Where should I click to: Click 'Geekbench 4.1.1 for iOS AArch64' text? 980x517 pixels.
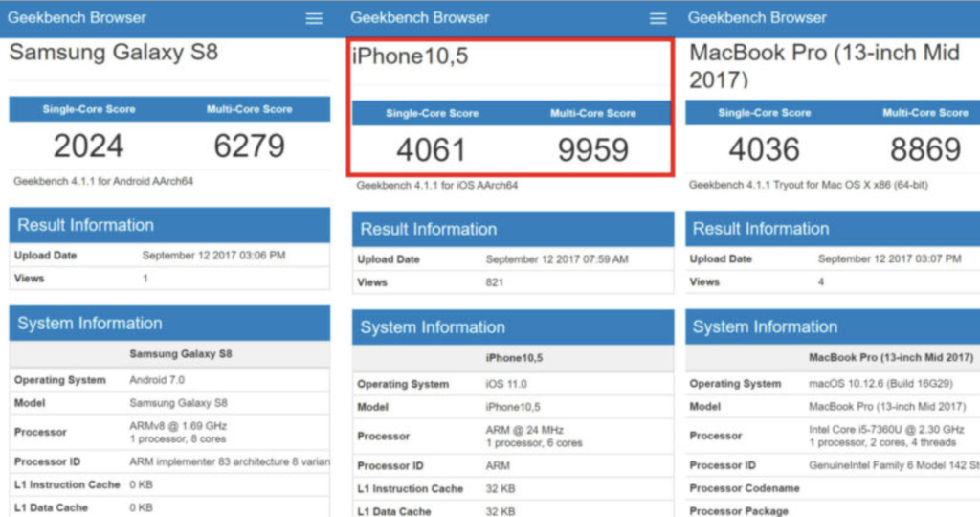pos(436,185)
